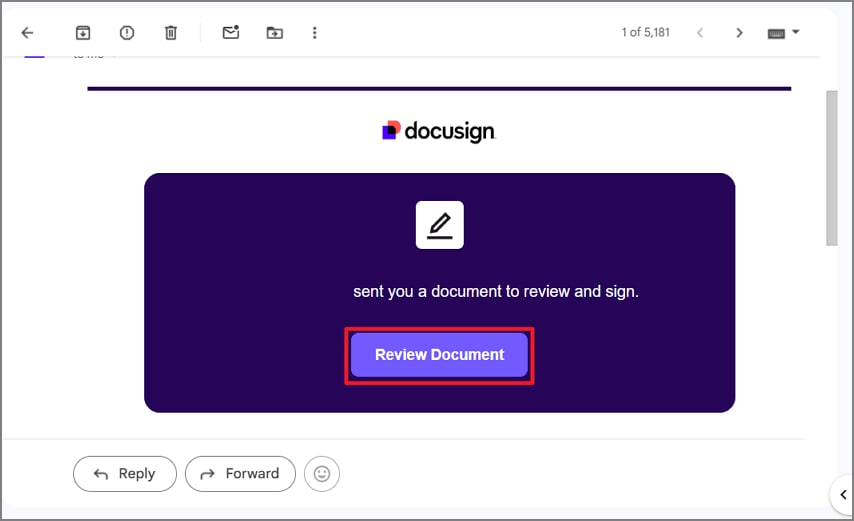The height and width of the screenshot is (521, 854).
Task: Click the docusign logo
Action: point(439,131)
